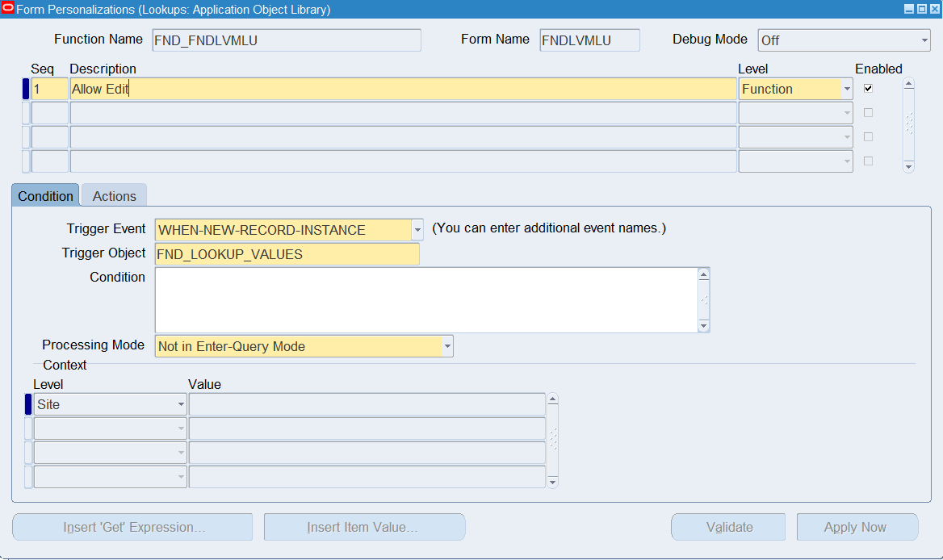Image resolution: width=943 pixels, height=560 pixels.
Task: Switch to the Actions tab
Action: point(113,194)
